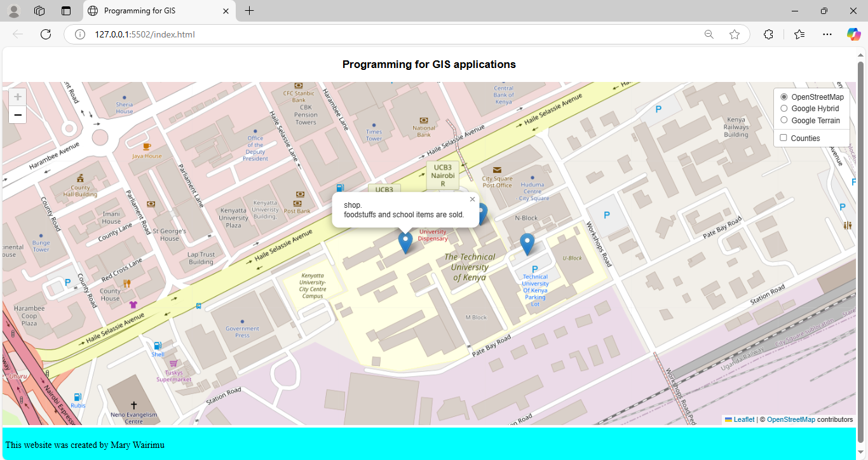Add this page to favorites star

pos(735,34)
